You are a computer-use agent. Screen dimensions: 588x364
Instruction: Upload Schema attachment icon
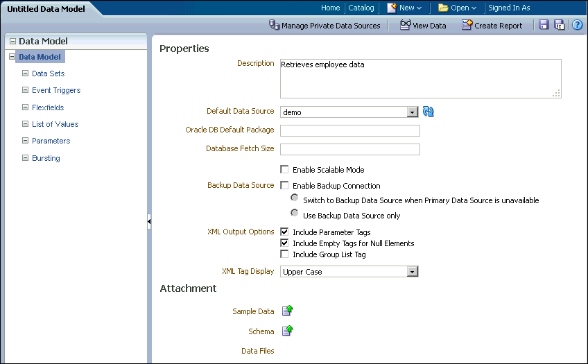287,331
